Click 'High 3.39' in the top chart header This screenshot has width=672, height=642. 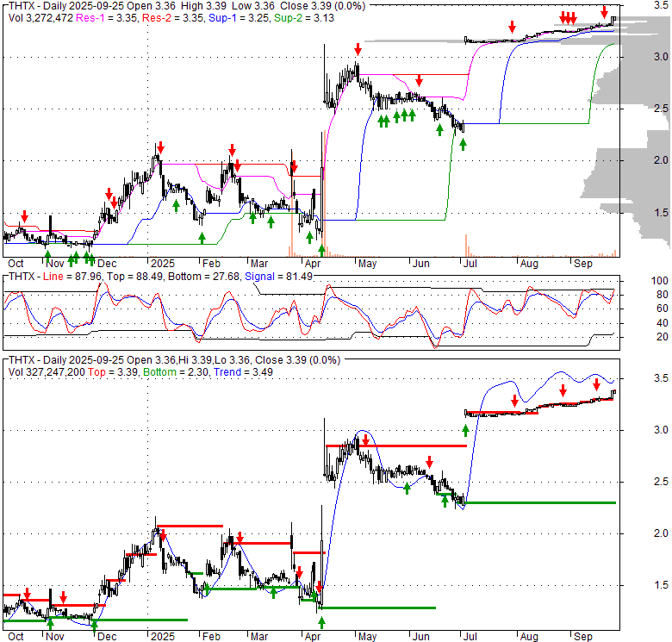point(204,6)
